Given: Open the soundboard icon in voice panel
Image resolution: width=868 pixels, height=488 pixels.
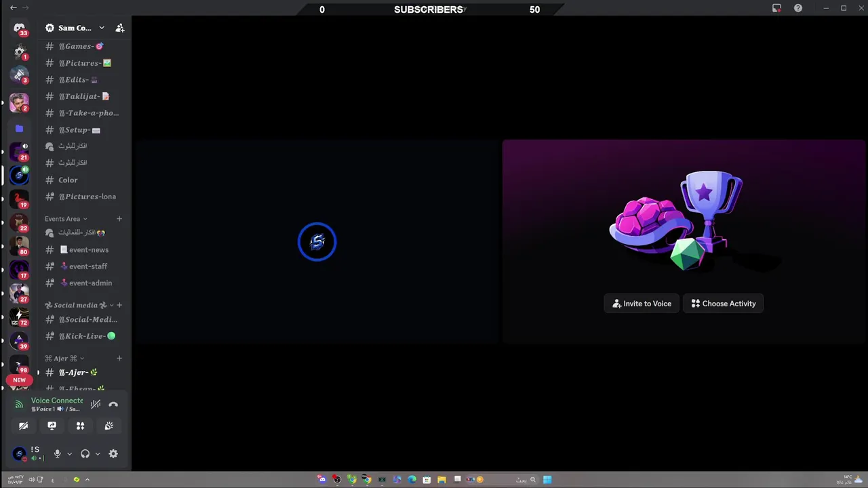Looking at the screenshot, I should [108, 426].
